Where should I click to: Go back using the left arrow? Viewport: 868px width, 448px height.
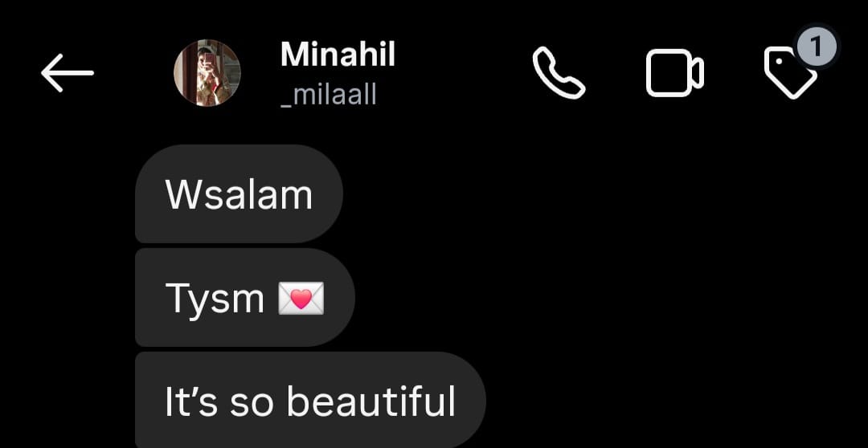[67, 72]
